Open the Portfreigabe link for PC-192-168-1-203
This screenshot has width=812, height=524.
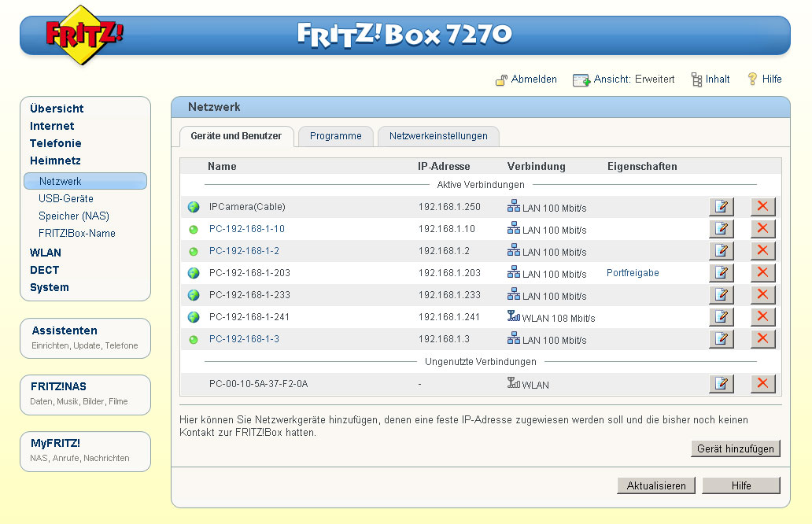click(633, 273)
